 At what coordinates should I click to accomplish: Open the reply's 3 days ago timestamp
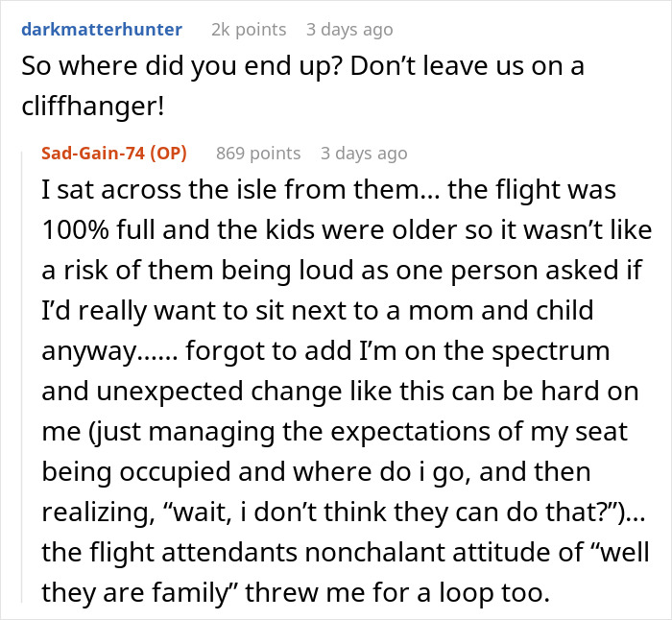click(x=364, y=154)
